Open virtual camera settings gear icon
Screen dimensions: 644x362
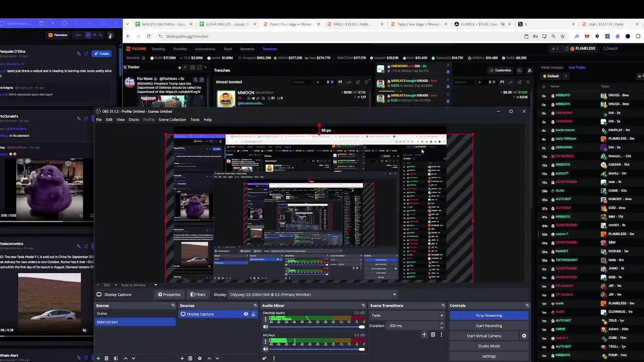tap(524, 336)
